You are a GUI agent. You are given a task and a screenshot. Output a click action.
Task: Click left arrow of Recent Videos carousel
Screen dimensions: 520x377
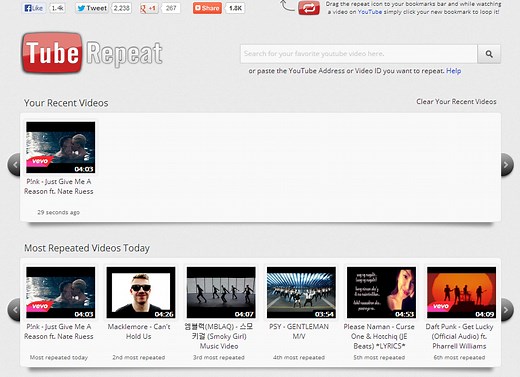pos(14,164)
